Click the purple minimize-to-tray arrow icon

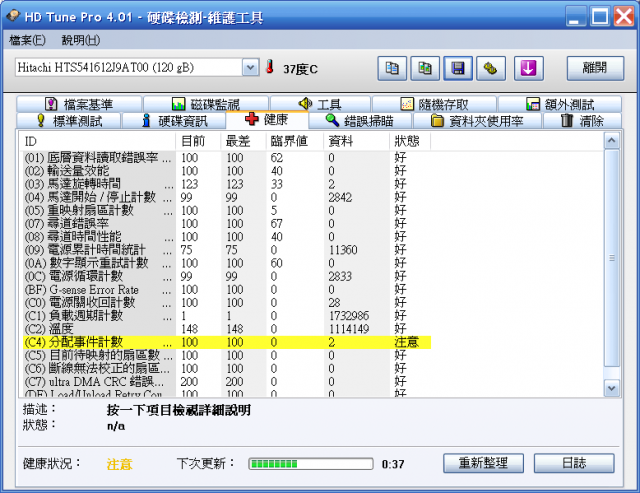tap(529, 68)
